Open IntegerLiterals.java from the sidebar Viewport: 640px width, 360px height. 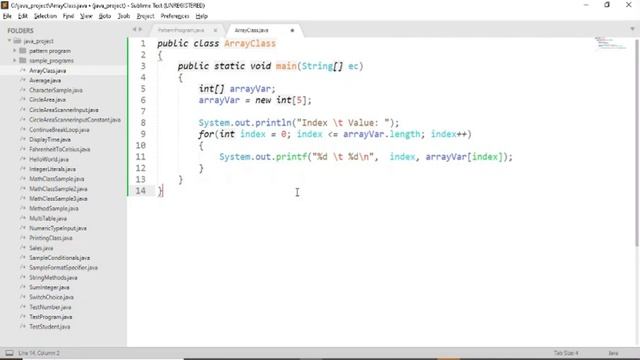pyautogui.click(x=52, y=169)
